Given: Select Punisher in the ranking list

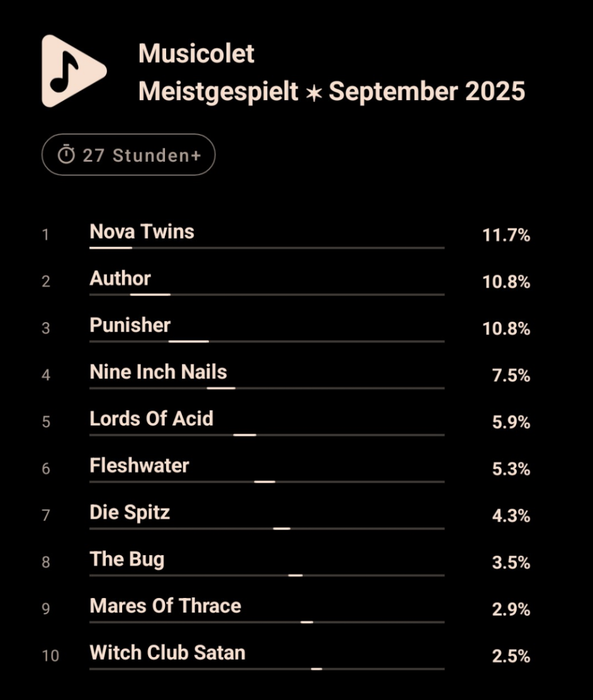Looking at the screenshot, I should (x=130, y=325).
